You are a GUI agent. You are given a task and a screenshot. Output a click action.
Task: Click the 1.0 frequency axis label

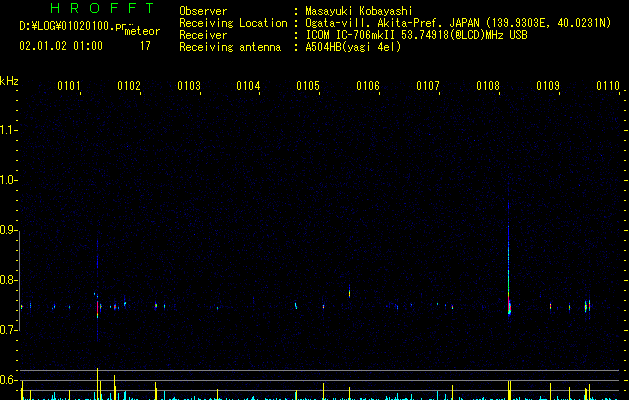[8, 180]
